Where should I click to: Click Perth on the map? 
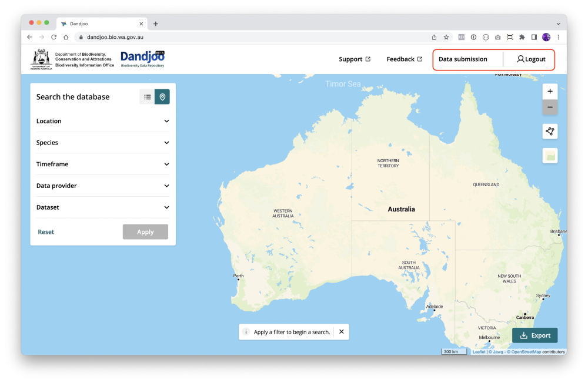pos(239,276)
